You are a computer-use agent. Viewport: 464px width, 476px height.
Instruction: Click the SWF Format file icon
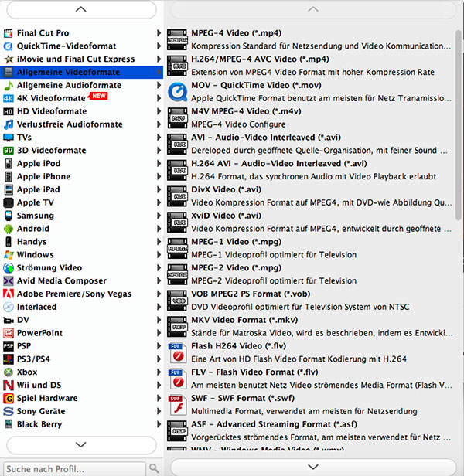click(x=177, y=405)
